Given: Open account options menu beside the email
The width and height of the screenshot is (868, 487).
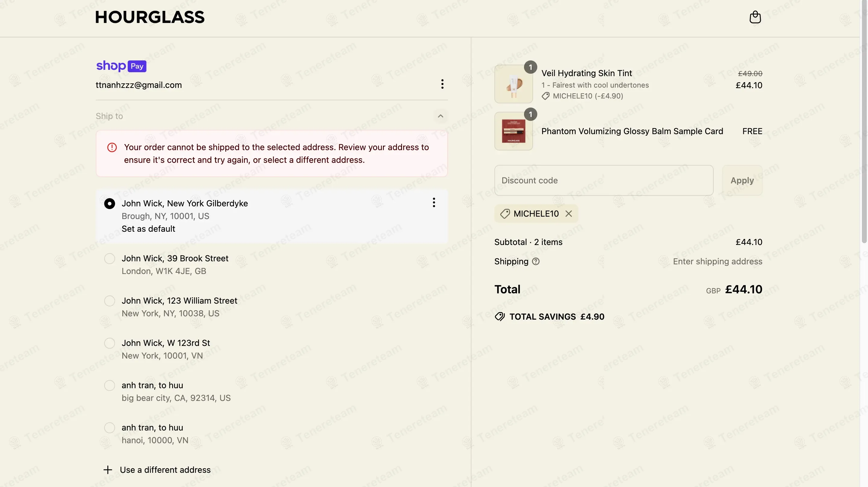Looking at the screenshot, I should [442, 84].
